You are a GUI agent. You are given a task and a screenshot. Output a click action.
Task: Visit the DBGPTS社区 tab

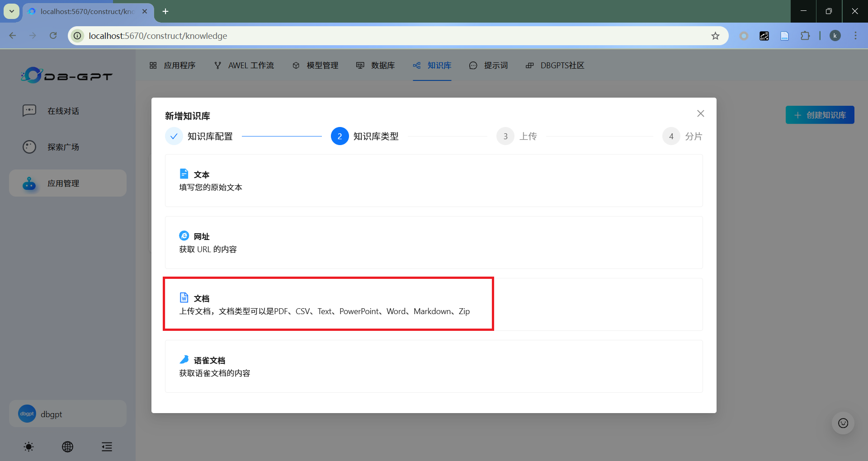(555, 66)
